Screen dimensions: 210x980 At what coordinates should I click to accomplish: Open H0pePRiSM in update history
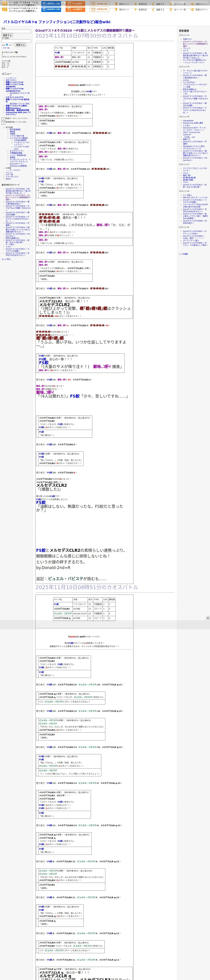pos(188,121)
